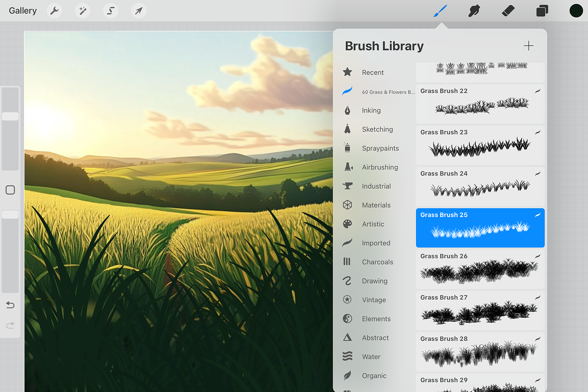Click the palette icon beside Artistic
The width and height of the screenshot is (588, 392).
click(347, 224)
